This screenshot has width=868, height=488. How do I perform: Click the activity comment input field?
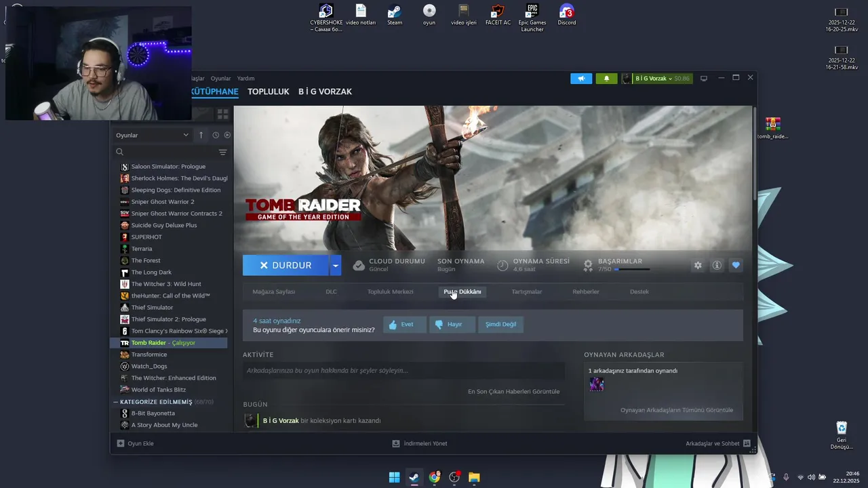[x=403, y=371]
